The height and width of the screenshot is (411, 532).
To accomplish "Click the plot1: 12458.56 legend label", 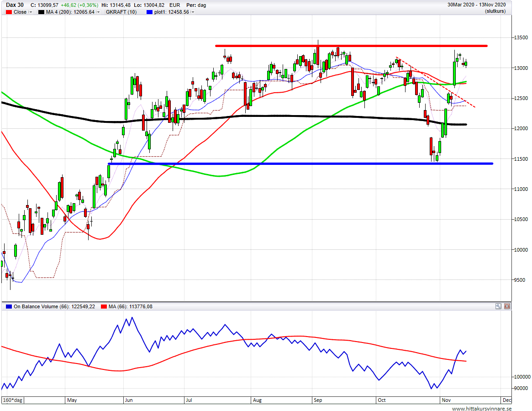I will point(171,12).
